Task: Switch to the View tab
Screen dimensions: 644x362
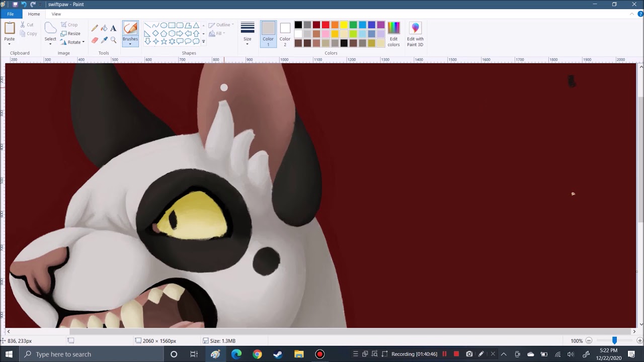Action: [56, 14]
